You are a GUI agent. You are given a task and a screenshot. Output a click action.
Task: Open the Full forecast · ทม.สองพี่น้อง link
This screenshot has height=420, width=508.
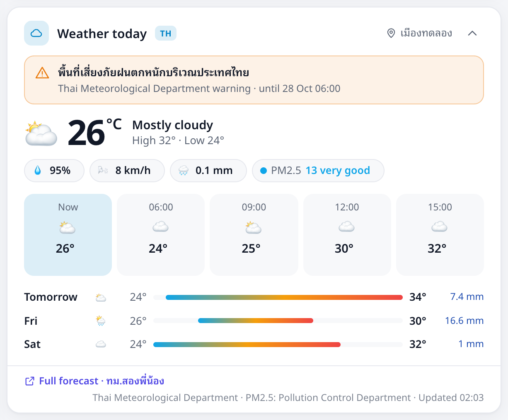pyautogui.click(x=94, y=381)
